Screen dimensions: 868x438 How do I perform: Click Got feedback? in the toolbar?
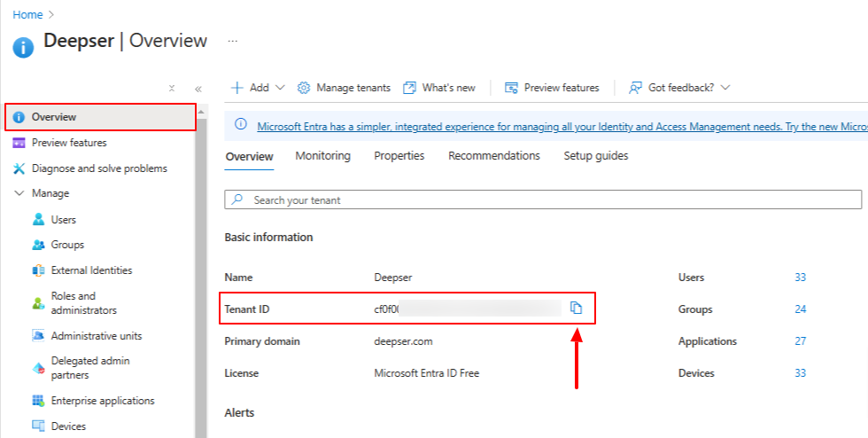click(681, 88)
